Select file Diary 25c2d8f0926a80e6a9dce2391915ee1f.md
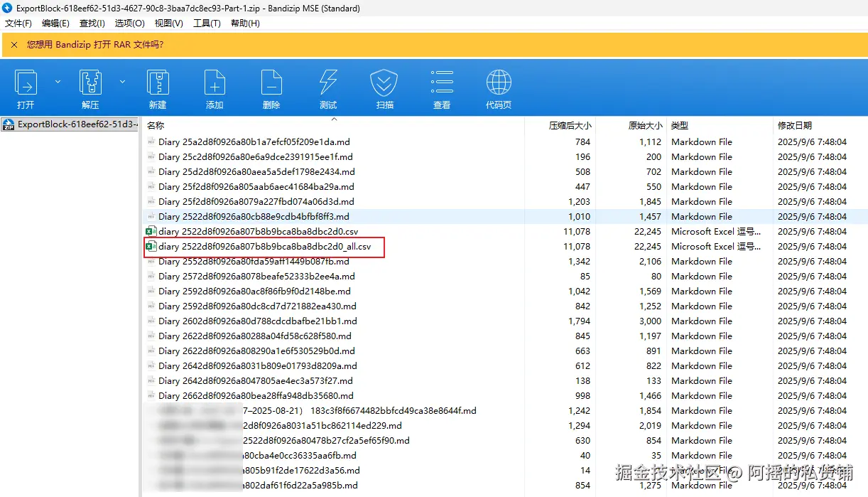The image size is (868, 497). pyautogui.click(x=256, y=157)
